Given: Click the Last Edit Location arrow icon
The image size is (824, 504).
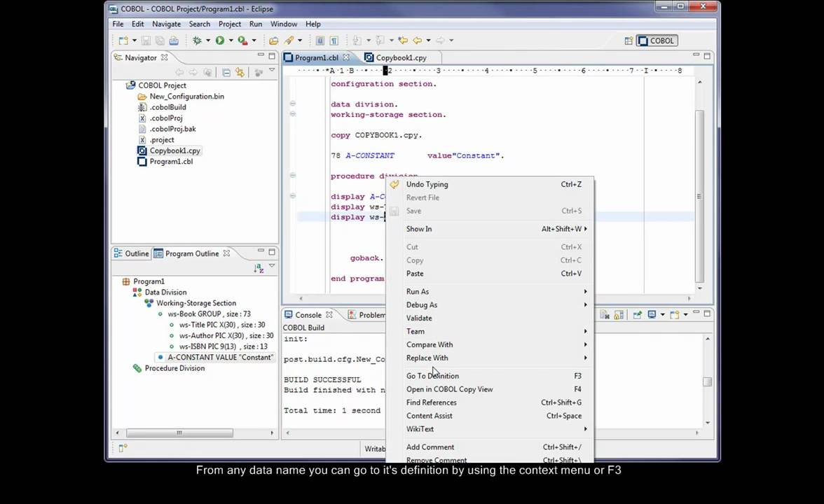Looking at the screenshot, I should click(x=402, y=41).
